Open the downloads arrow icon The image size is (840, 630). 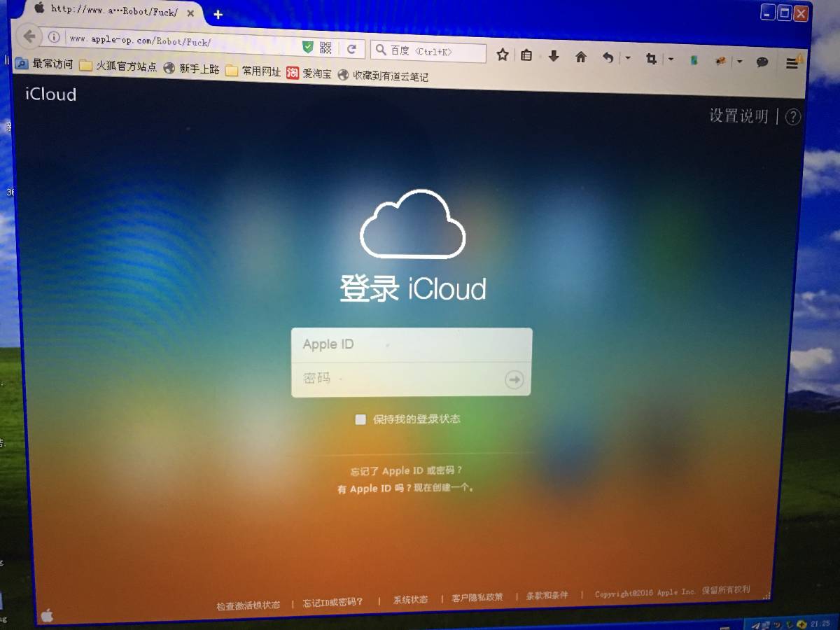point(553,56)
